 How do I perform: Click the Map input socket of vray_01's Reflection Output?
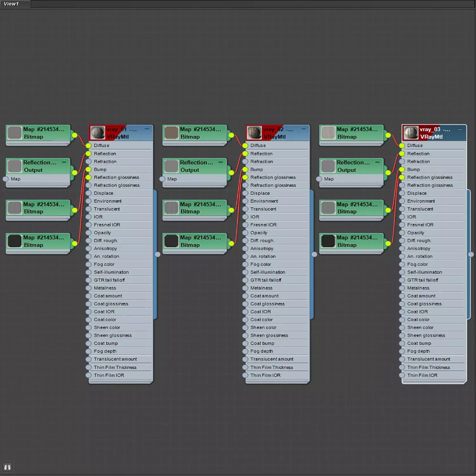coord(5,179)
